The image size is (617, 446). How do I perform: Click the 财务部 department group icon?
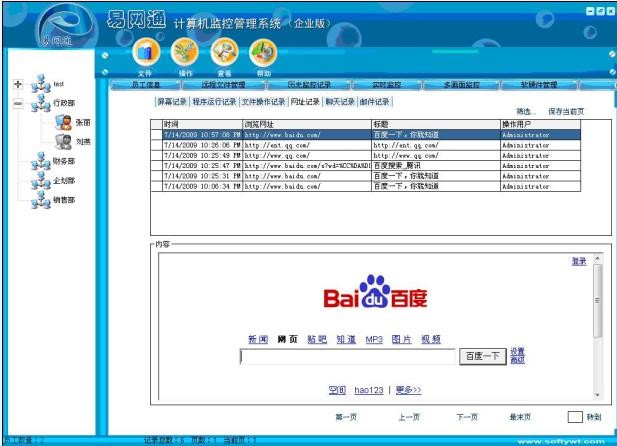click(x=40, y=161)
